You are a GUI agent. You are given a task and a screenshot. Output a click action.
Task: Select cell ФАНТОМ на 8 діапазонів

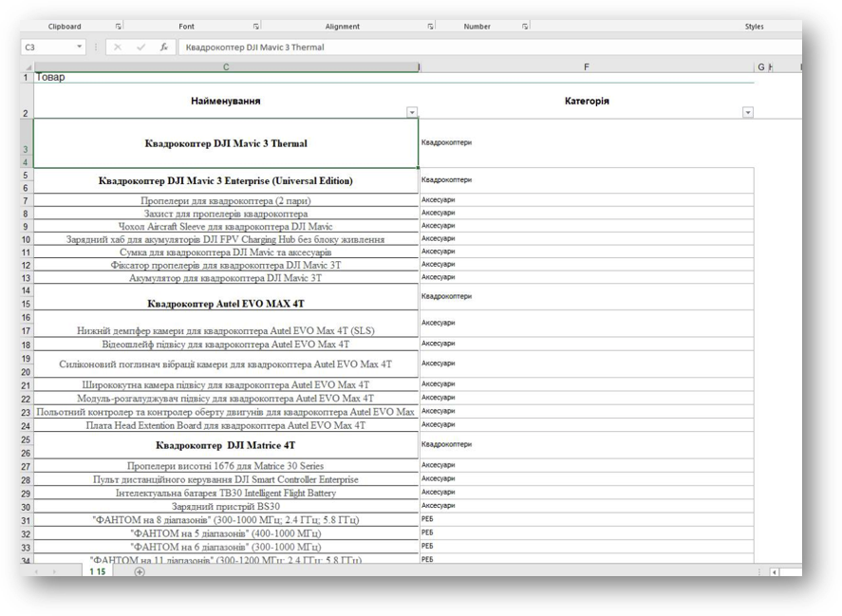226,520
